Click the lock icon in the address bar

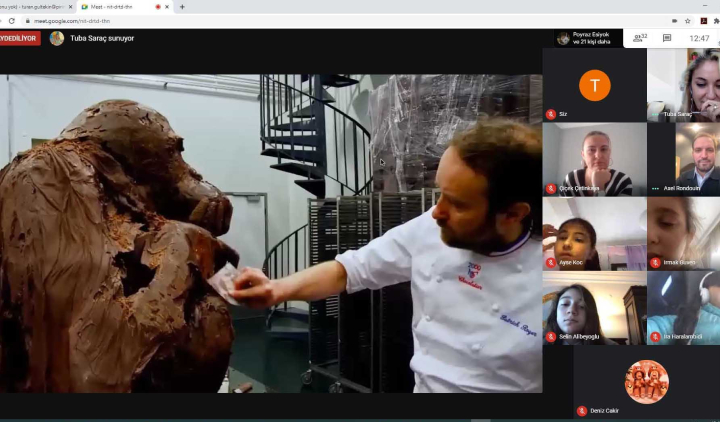28,21
